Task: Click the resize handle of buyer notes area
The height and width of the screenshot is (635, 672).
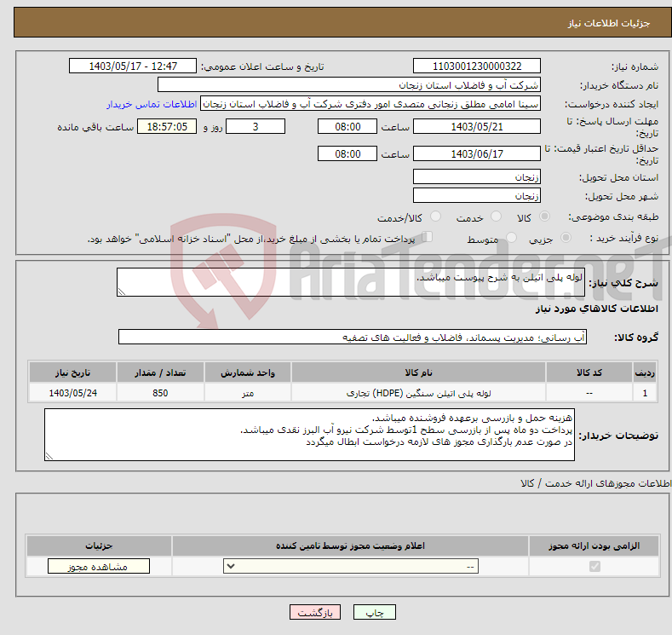Action: point(49,456)
